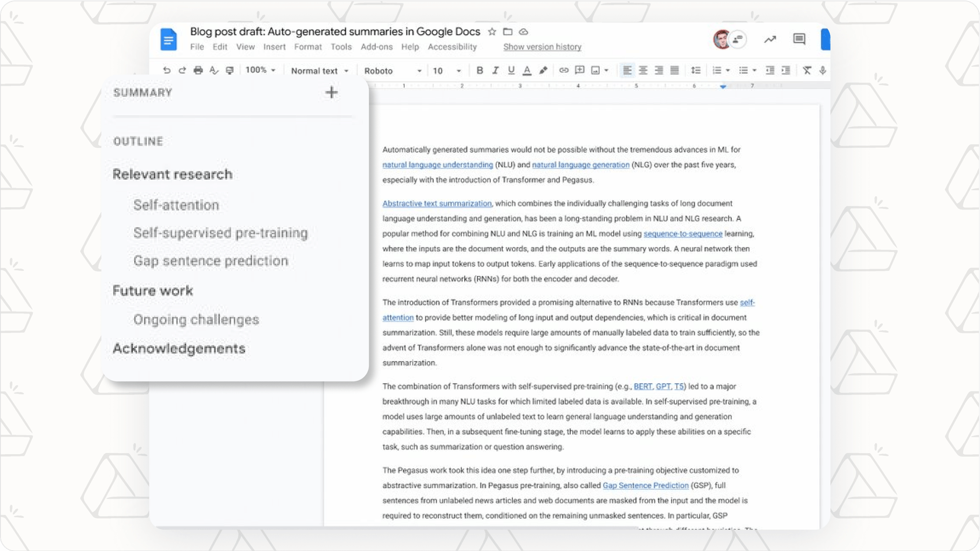Star the document in the title bar
This screenshot has width=980, height=551.
click(492, 32)
